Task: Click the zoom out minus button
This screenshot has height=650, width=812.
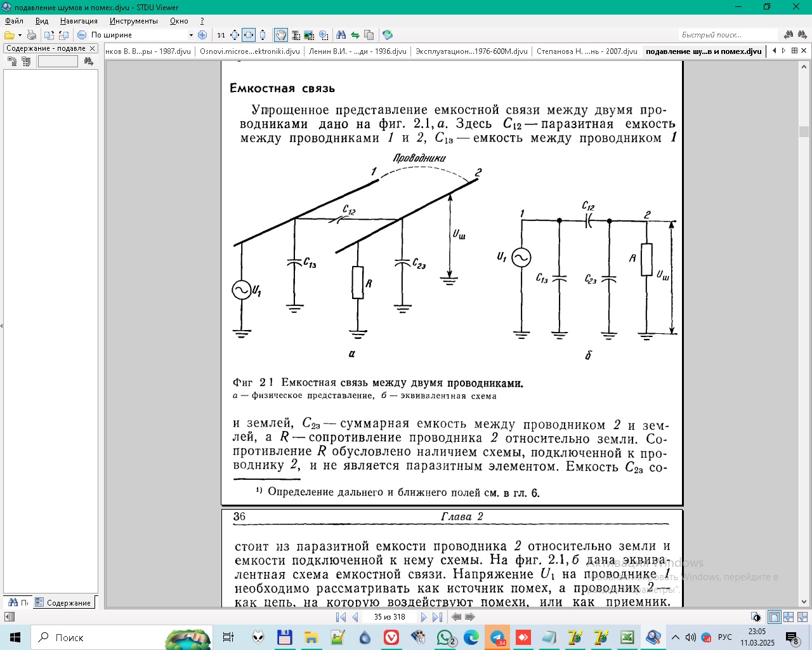Action: coord(82,35)
